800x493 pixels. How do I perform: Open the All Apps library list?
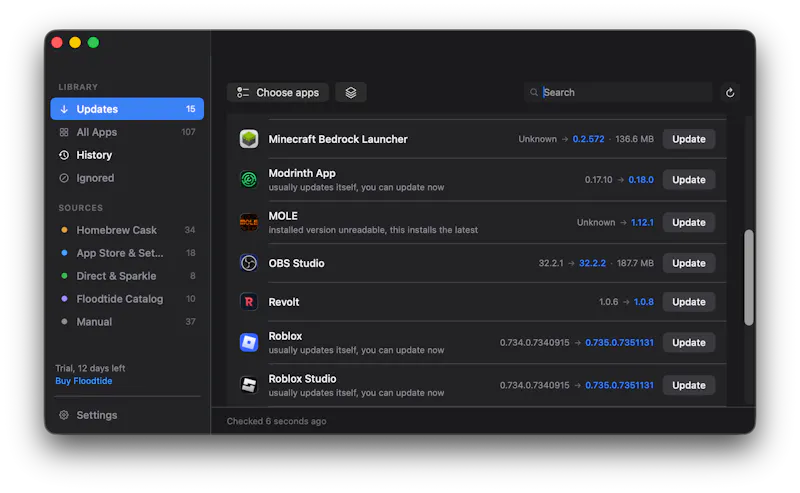click(127, 132)
